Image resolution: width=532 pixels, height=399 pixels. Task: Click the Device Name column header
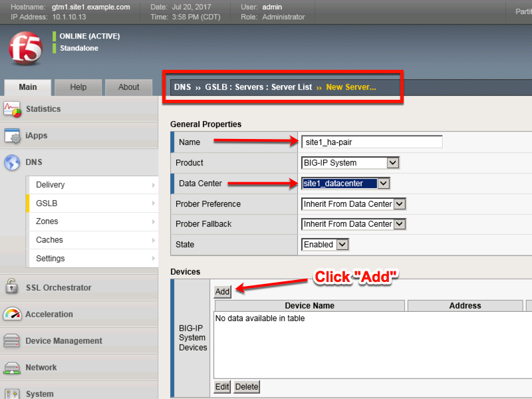click(x=309, y=306)
